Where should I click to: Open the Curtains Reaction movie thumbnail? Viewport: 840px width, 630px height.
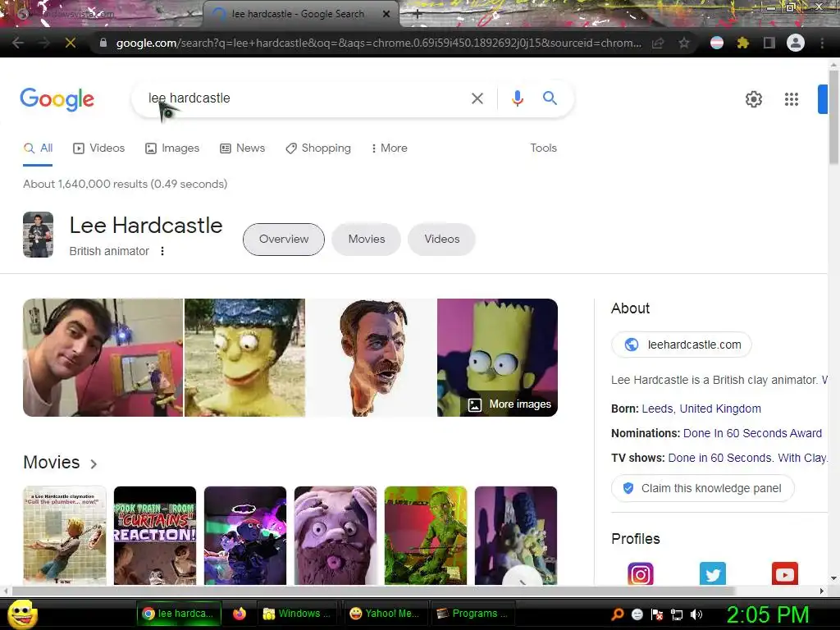point(155,536)
